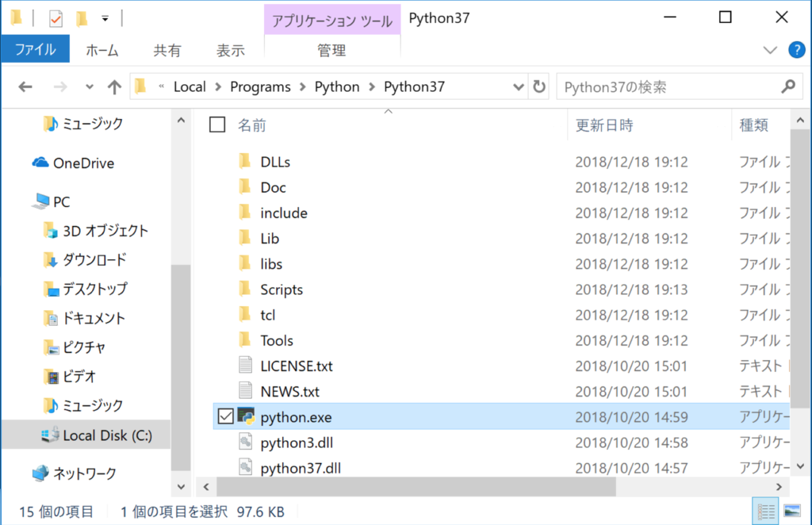Image resolution: width=812 pixels, height=525 pixels.
Task: Create a new folder via Quick Access toolbar icon
Action: pos(82,17)
